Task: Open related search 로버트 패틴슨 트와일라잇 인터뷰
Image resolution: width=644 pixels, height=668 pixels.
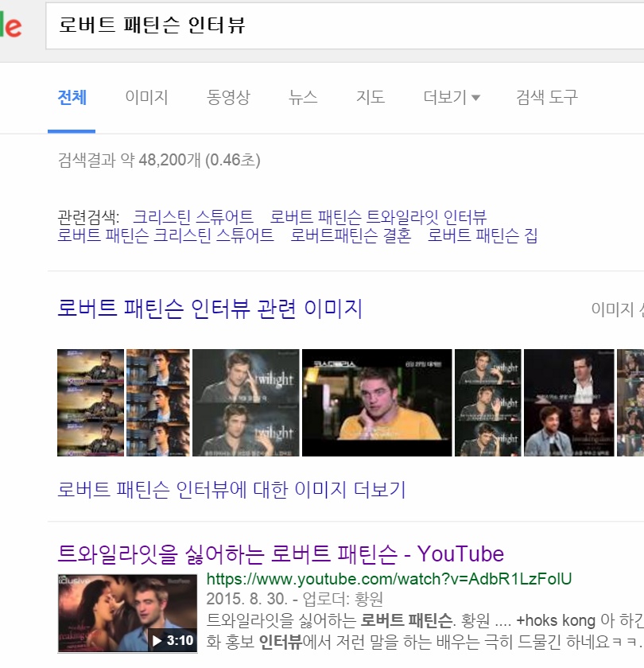Action: pyautogui.click(x=378, y=217)
